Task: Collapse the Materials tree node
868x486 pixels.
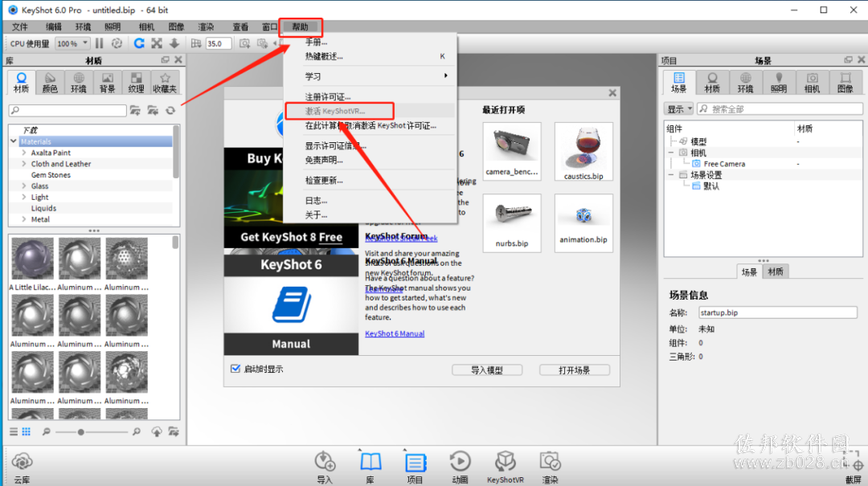Action: (14, 141)
